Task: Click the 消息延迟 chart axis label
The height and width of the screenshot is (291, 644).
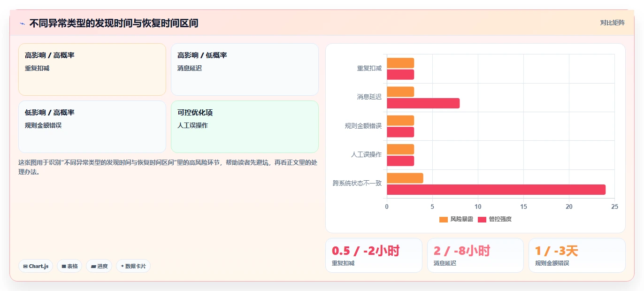Action: [x=369, y=97]
